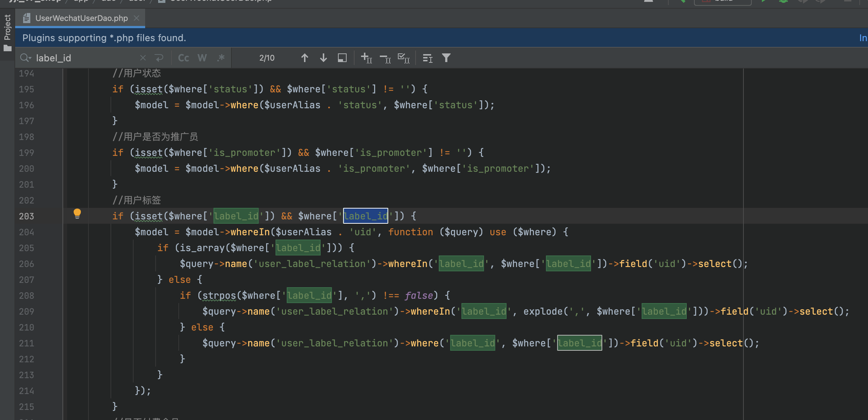Click the label_id search input field
Screen dimensions: 868x420
(x=86, y=58)
